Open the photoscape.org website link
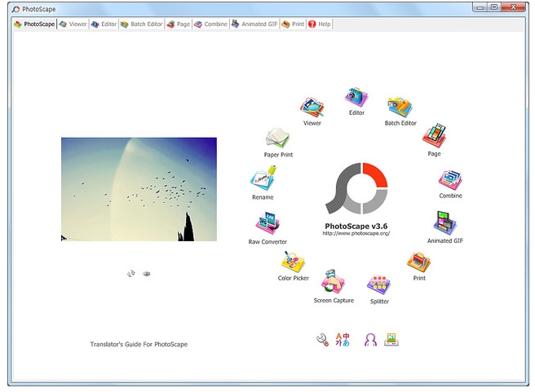Screen dimensions: 535x392 point(356,234)
